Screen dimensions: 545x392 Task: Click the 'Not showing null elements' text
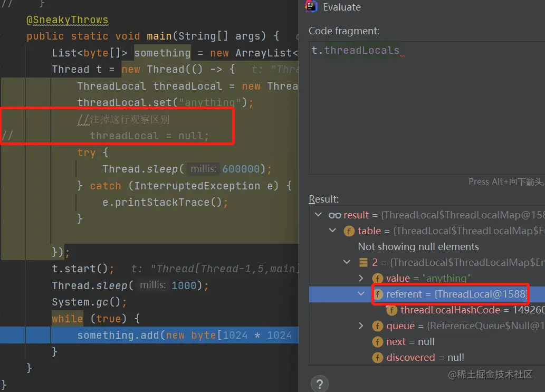418,247
